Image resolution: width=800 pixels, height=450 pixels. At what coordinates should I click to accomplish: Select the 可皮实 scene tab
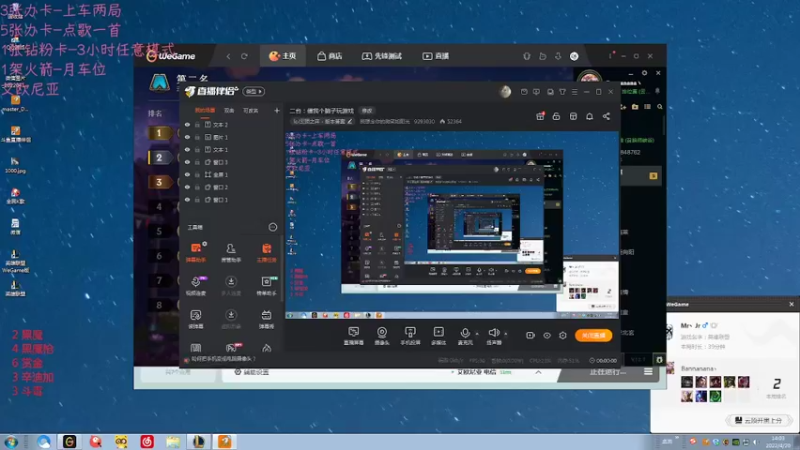point(251,110)
